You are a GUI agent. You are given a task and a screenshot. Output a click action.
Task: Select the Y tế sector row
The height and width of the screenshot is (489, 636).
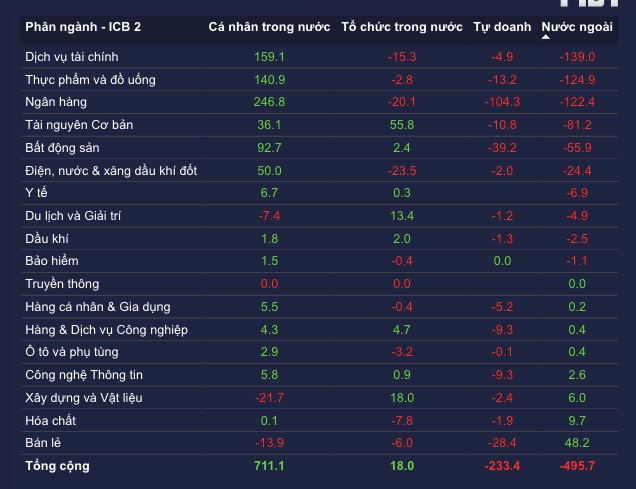(x=38, y=193)
